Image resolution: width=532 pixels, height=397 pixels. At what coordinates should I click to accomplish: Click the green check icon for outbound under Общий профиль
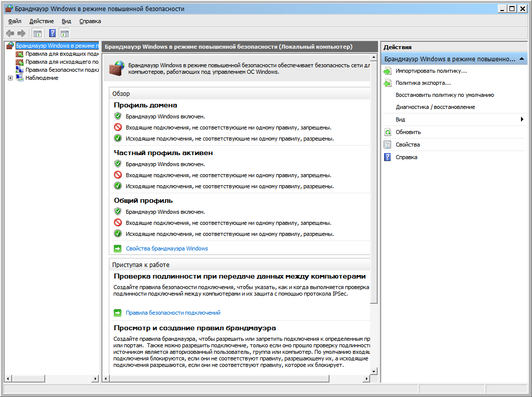pos(118,234)
